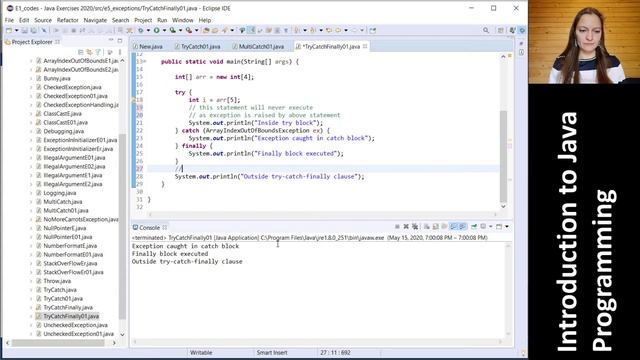Click Project Explorer horizontal scrollbar
The width and height of the screenshot is (640, 360).
click(x=58, y=343)
